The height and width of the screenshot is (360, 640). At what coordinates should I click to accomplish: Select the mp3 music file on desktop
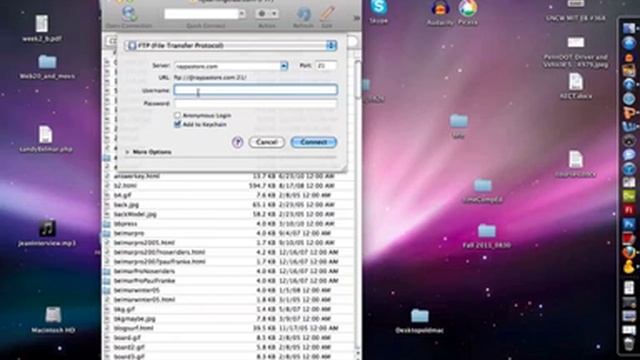[x=47, y=233]
